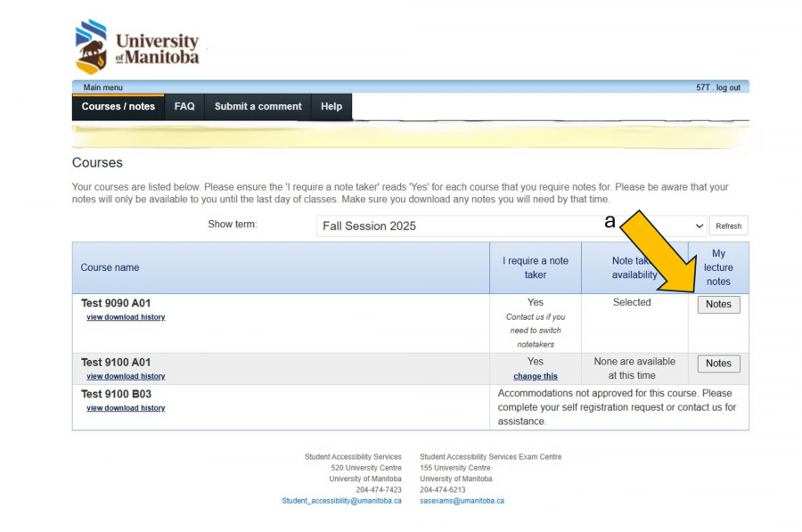This screenshot has width=802, height=532.
Task: Open the Main menu link
Action: pyautogui.click(x=102, y=87)
